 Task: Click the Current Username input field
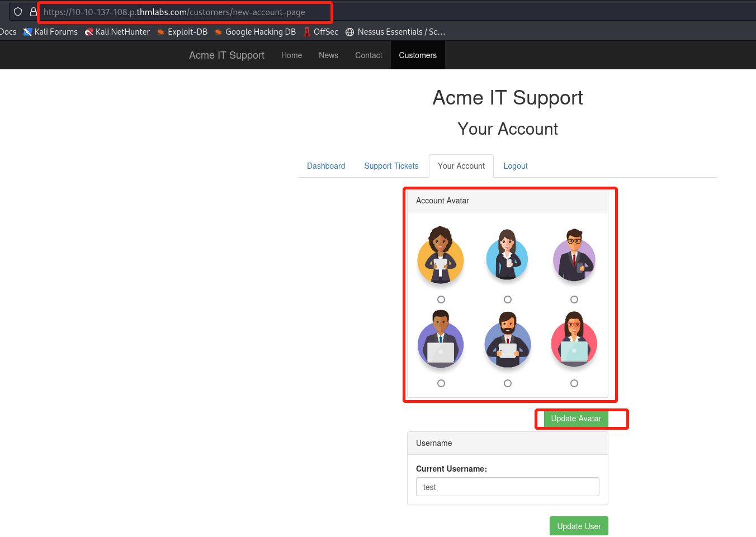coord(507,487)
